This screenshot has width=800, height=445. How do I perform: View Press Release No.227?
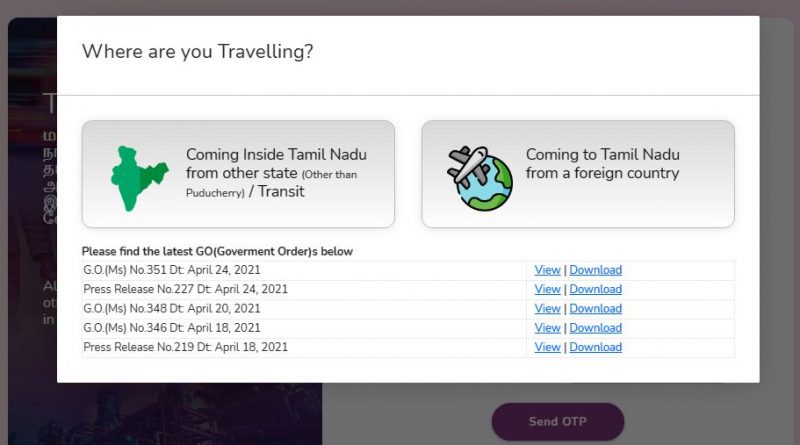click(547, 289)
